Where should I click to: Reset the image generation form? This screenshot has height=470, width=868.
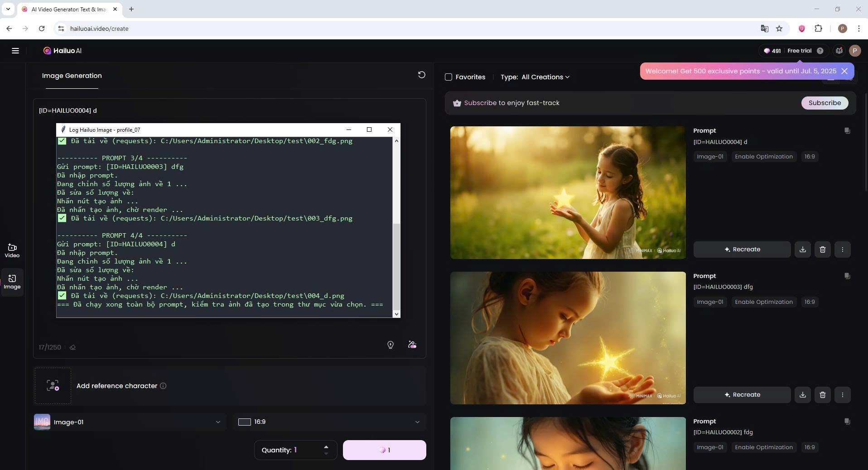pyautogui.click(x=421, y=75)
